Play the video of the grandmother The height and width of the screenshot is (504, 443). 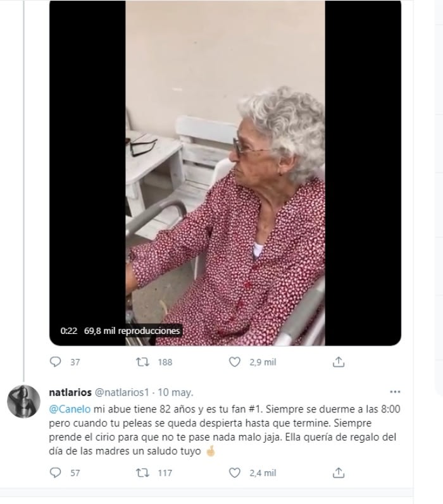[x=225, y=171]
